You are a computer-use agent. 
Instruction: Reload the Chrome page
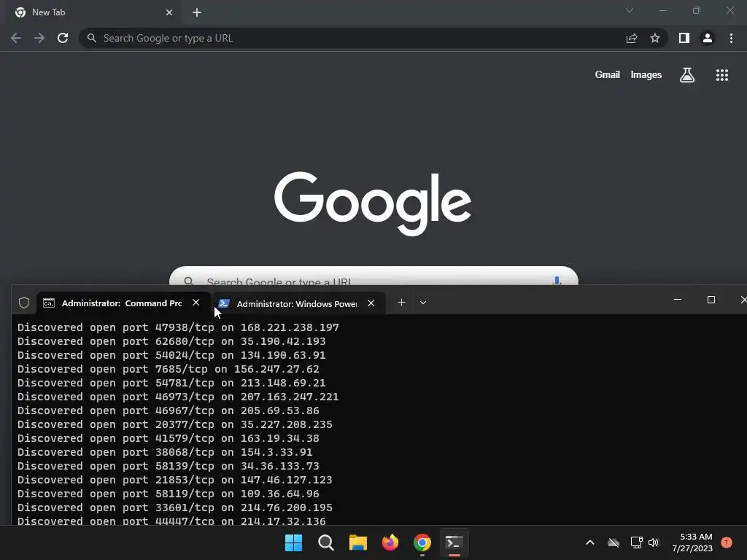click(x=63, y=38)
